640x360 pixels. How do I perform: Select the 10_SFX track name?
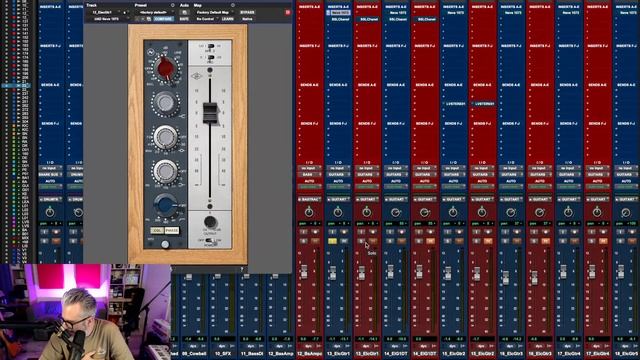(x=222, y=354)
